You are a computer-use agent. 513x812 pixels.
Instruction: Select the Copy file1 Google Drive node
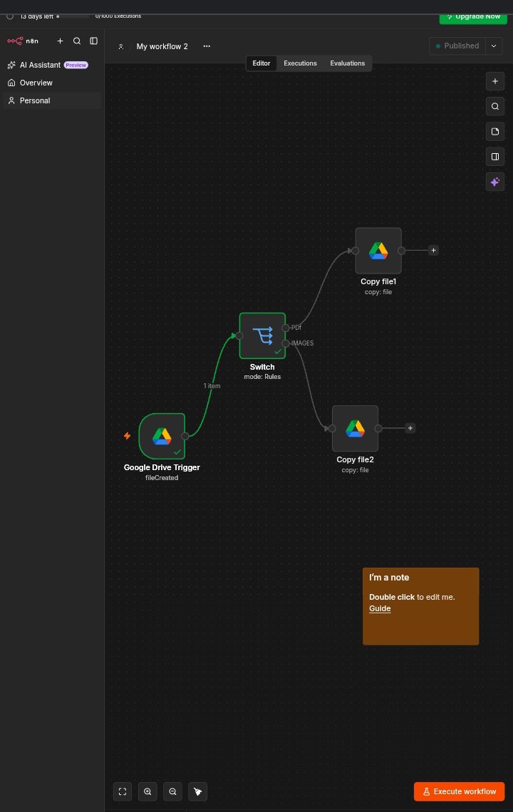[x=378, y=251]
